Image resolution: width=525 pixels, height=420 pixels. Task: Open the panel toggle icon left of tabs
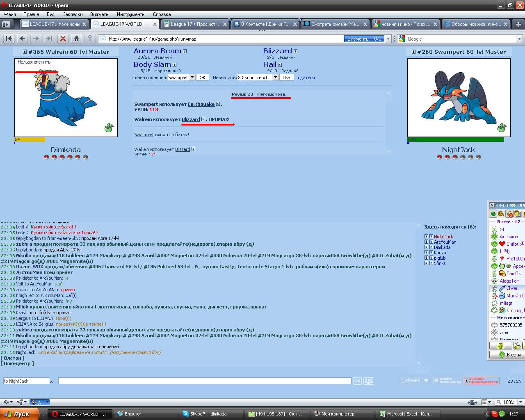pos(6,24)
